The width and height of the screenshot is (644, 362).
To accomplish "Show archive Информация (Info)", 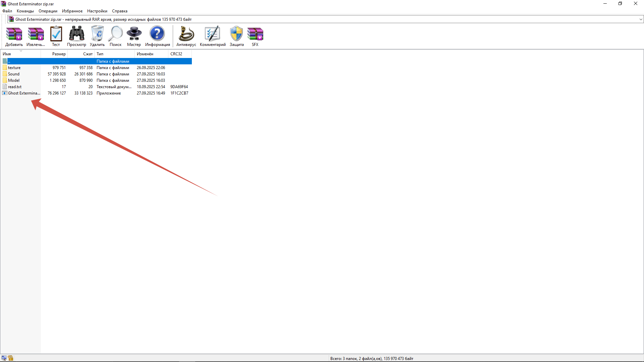I will pyautogui.click(x=157, y=36).
